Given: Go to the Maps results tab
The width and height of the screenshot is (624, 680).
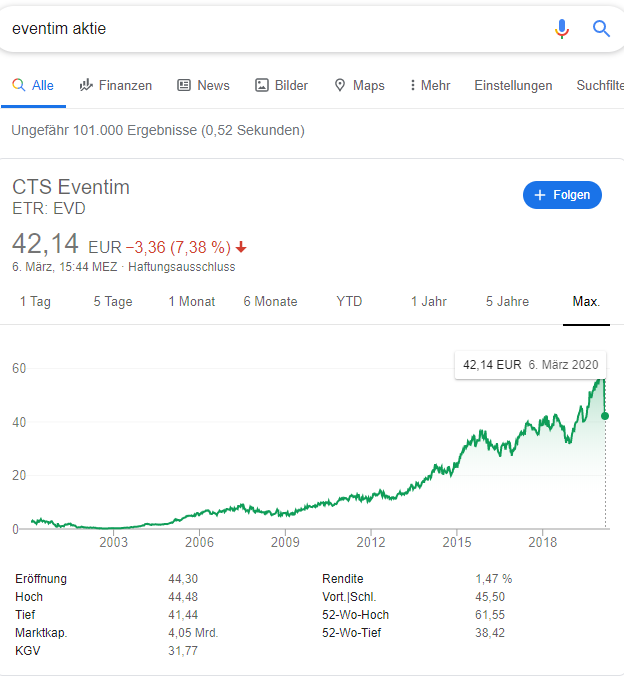Looking at the screenshot, I should click(x=359, y=86).
